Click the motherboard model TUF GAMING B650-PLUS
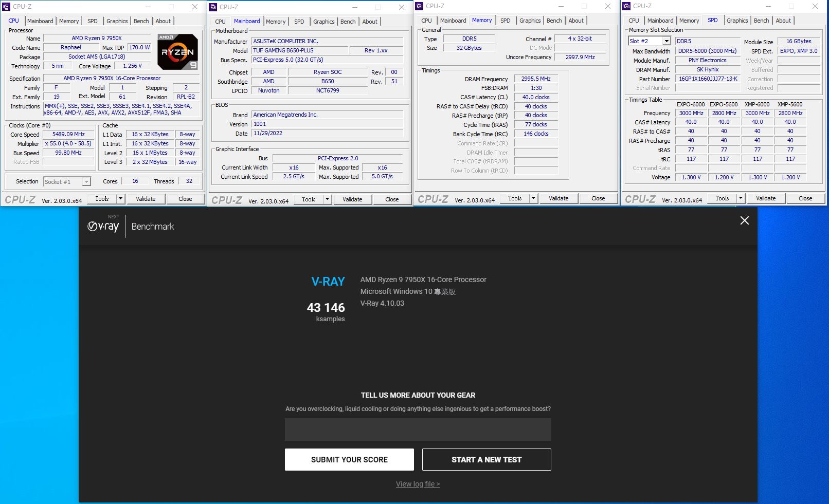Image resolution: width=829 pixels, height=504 pixels. (299, 50)
